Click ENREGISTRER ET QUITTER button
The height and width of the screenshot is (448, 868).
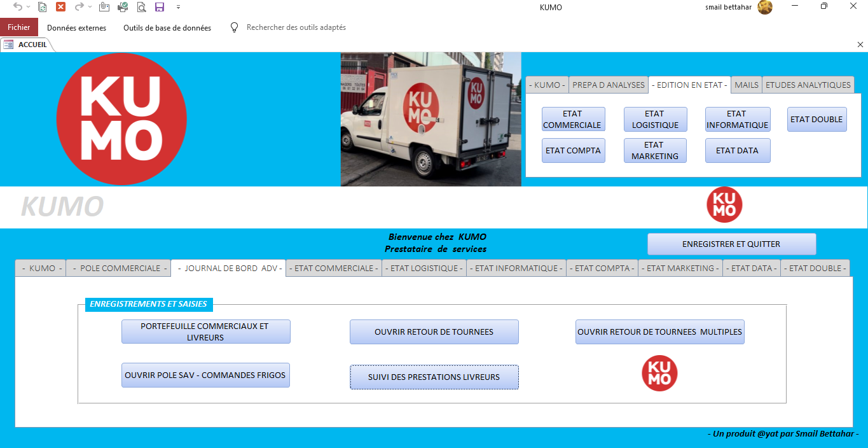pyautogui.click(x=731, y=244)
